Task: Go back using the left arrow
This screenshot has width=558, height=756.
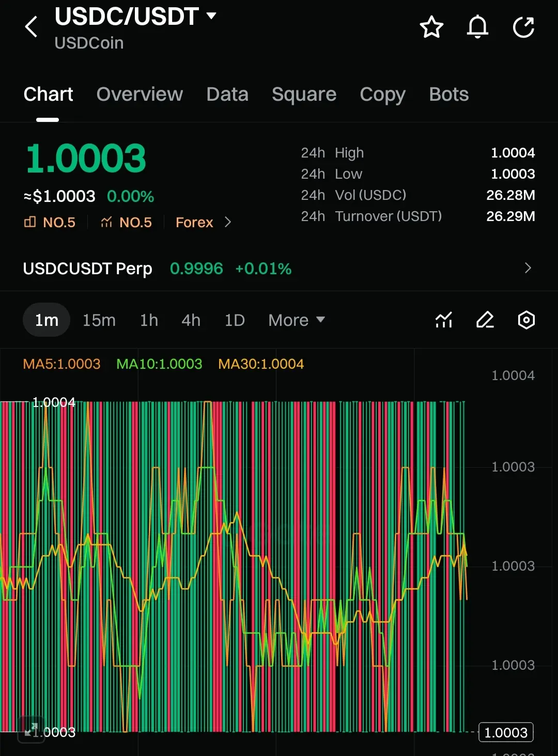Action: click(32, 27)
